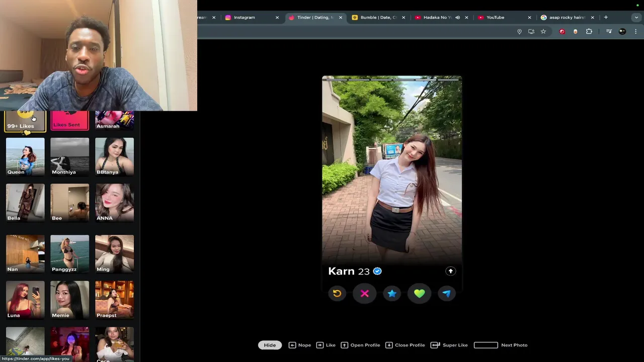Open the match with BBtanya
Viewport: 644px width, 362px height.
coord(114,157)
